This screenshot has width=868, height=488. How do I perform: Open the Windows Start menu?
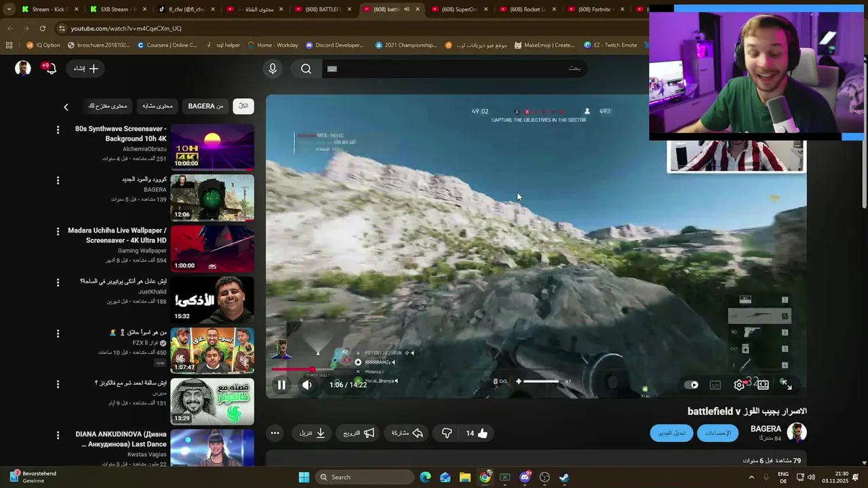[x=304, y=477]
